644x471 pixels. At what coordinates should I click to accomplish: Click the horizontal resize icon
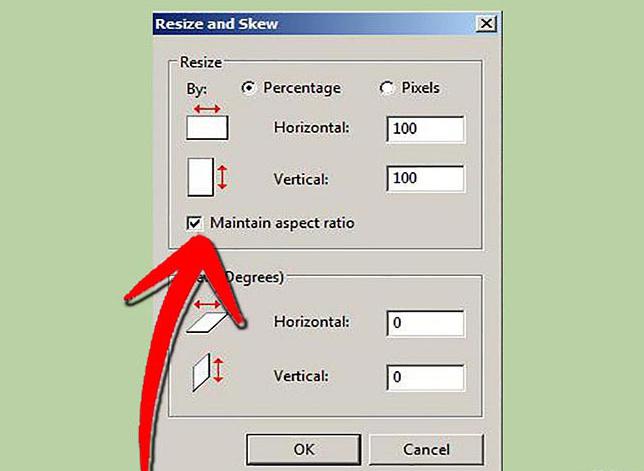tap(207, 122)
